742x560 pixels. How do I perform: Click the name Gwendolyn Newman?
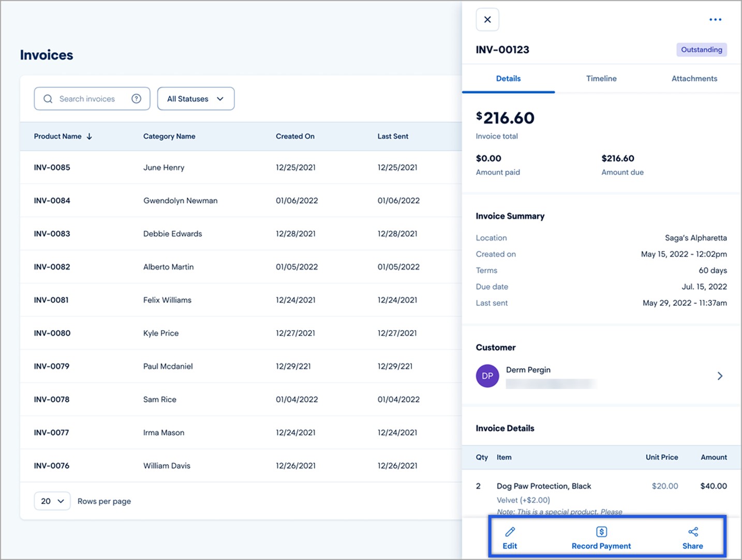coord(180,201)
